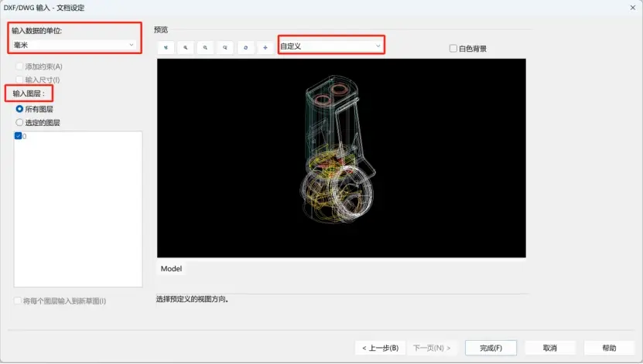The height and width of the screenshot is (364, 643).
Task: Switch to the Model tab below preview
Action: [171, 269]
